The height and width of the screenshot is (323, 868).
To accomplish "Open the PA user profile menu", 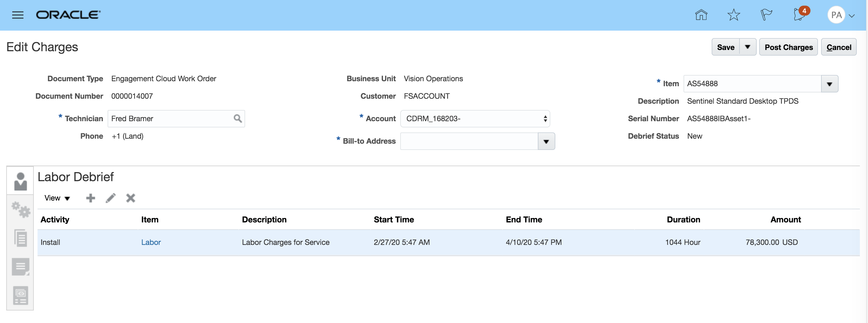I will pyautogui.click(x=841, y=15).
